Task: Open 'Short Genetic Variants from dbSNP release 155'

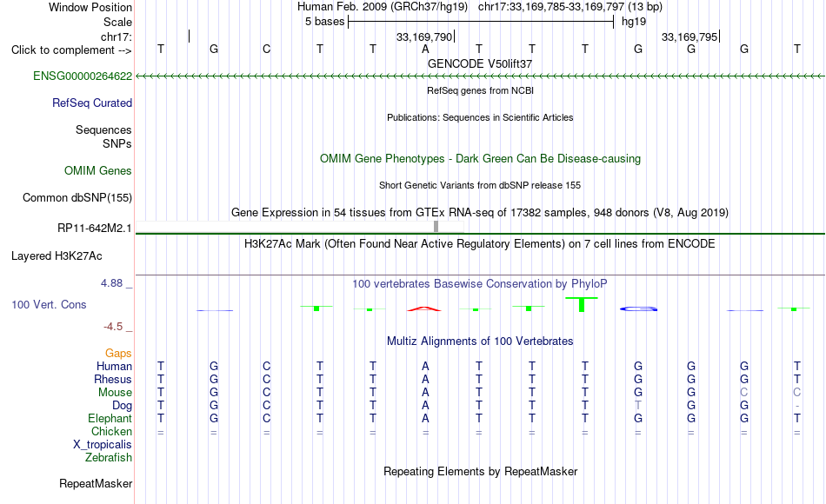Action: click(x=480, y=185)
